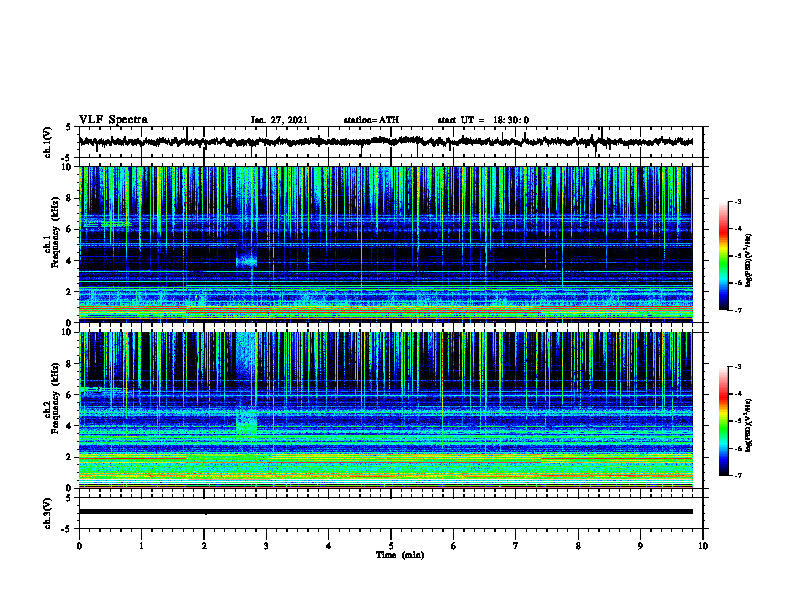Click time axis tick label "2"
The height and width of the screenshot is (612, 792).
point(204,546)
